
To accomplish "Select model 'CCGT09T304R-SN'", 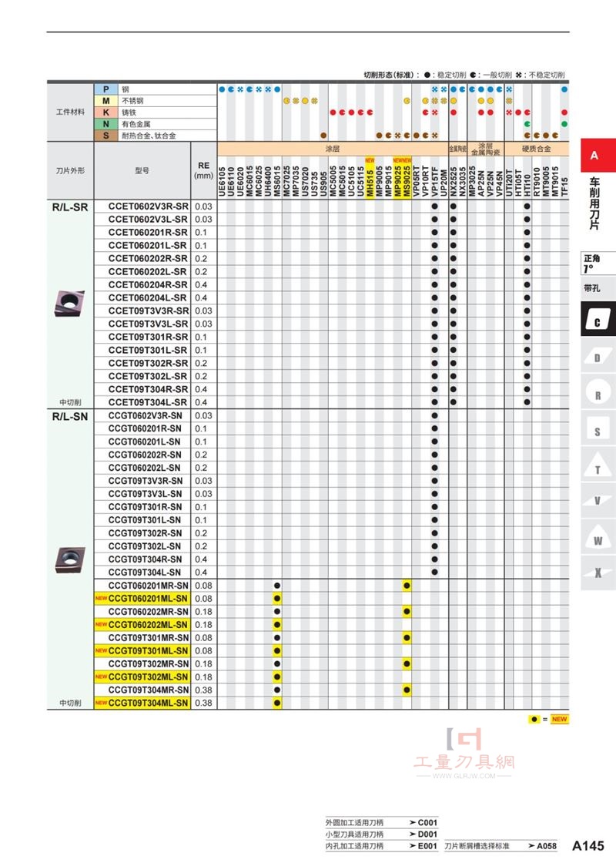I will 145,559.
